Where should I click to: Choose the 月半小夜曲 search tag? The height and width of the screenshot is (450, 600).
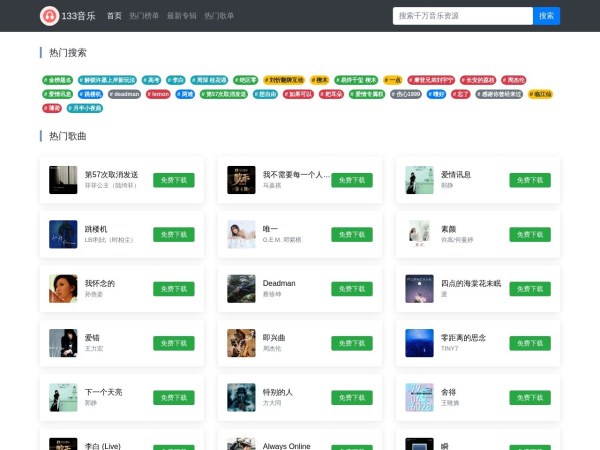[85, 108]
